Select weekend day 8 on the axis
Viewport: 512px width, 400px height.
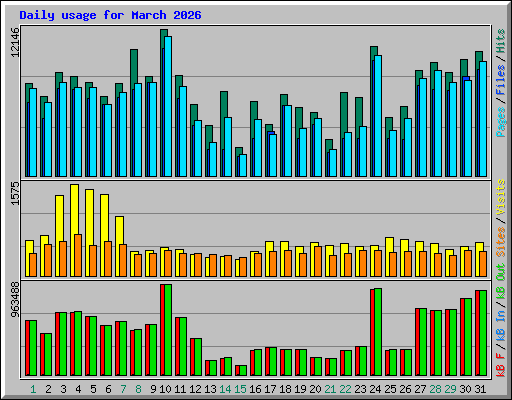[138, 389]
